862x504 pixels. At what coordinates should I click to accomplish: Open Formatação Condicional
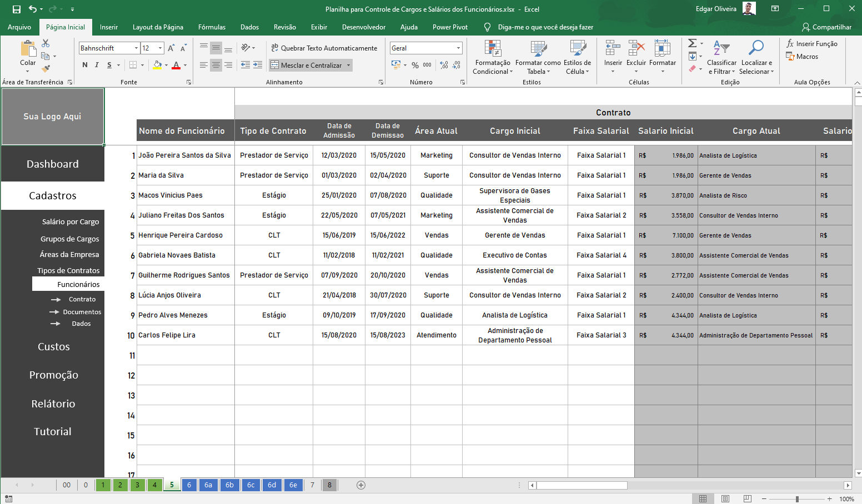[493, 57]
